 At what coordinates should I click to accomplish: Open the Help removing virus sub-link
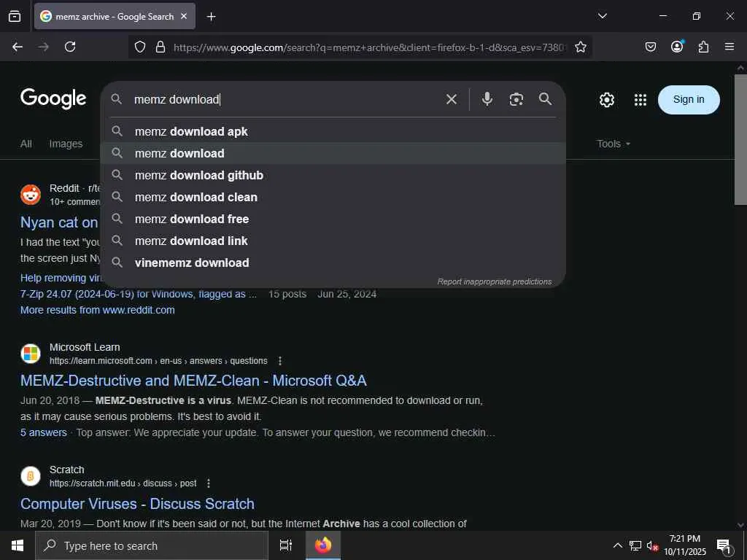point(60,278)
